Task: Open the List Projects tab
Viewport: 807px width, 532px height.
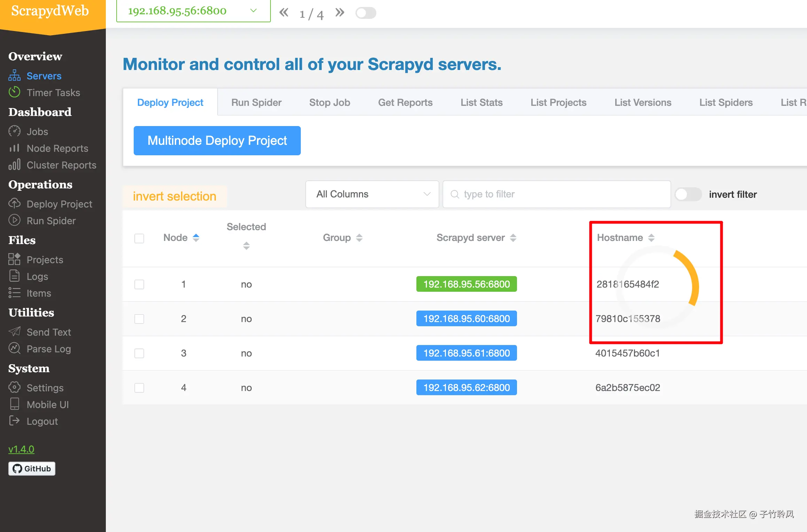Action: 558,102
